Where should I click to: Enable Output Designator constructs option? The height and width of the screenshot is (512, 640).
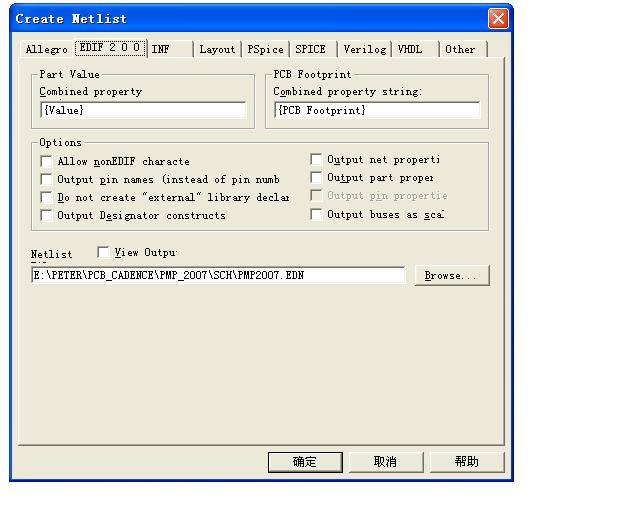(x=47, y=215)
